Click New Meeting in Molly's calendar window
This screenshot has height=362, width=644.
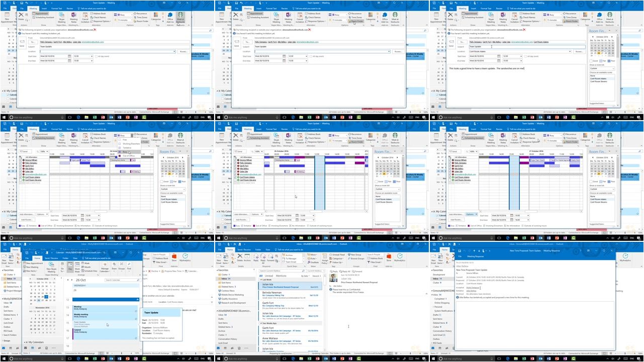point(31,267)
